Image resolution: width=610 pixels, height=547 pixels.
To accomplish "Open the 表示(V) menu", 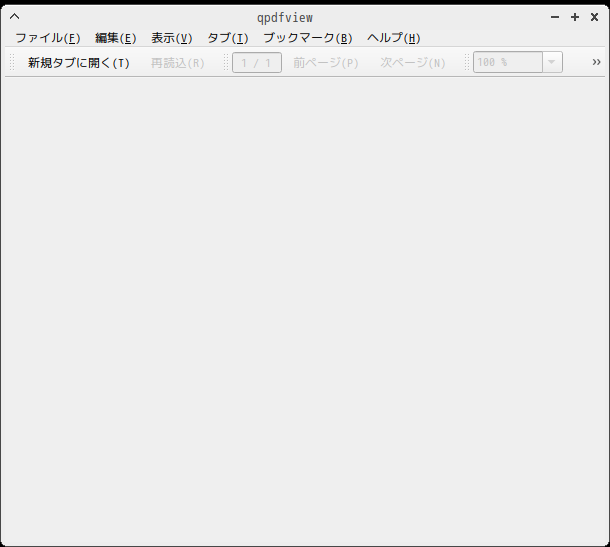I will click(x=172, y=38).
